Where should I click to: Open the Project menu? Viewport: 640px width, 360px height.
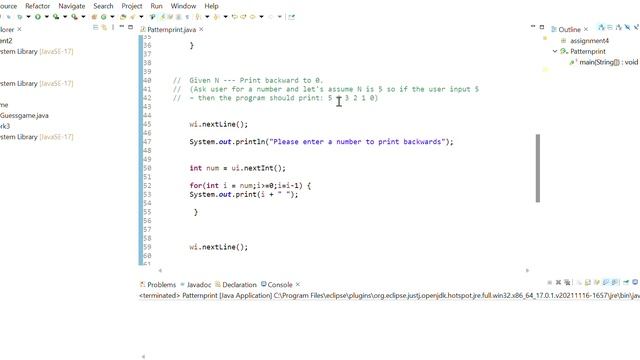pos(132,6)
